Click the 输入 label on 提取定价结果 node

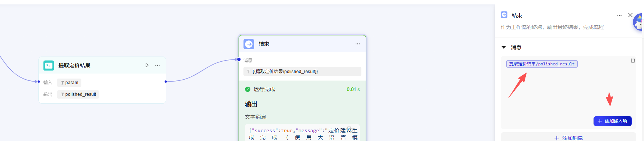[x=48, y=83]
